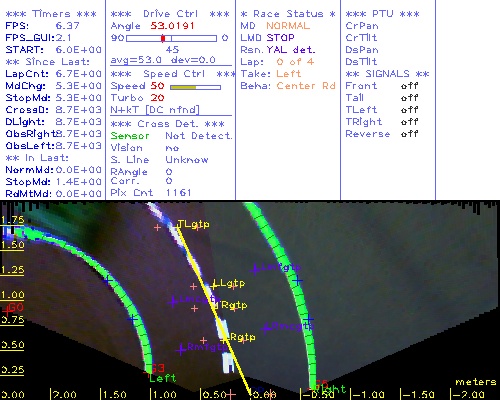The image size is (500, 400).
Task: Select the green Left lane label
Action: pyautogui.click(x=162, y=378)
